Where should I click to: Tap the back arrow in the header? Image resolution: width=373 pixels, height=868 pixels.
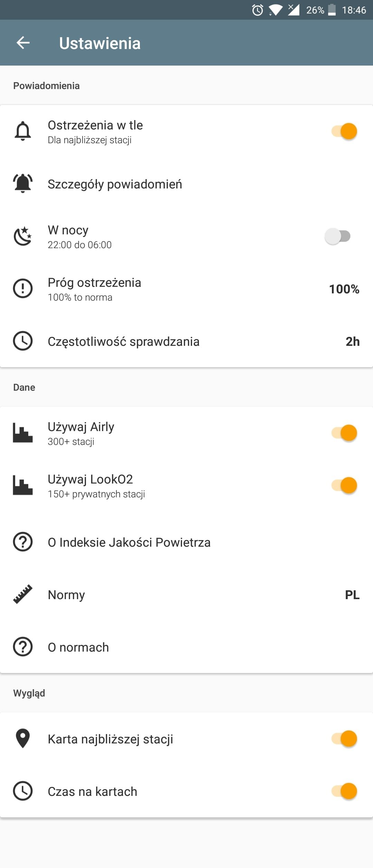tap(23, 43)
